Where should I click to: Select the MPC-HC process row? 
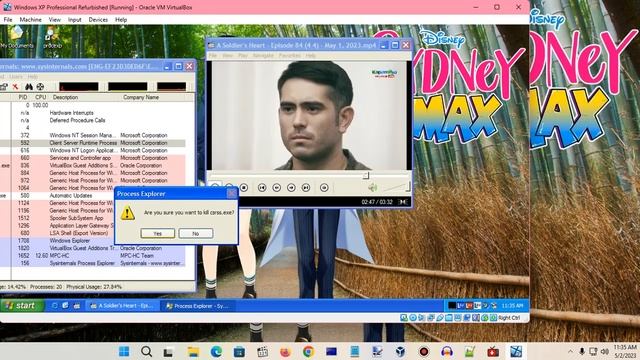point(93,256)
